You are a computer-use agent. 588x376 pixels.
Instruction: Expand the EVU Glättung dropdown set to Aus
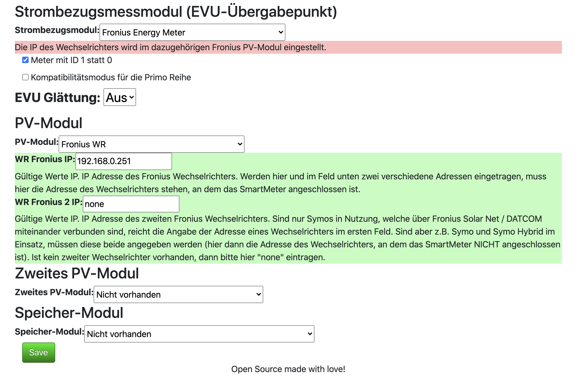(120, 97)
